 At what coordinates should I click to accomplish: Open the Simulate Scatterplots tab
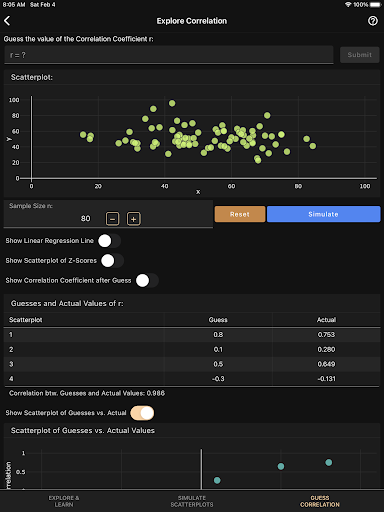coord(192,501)
